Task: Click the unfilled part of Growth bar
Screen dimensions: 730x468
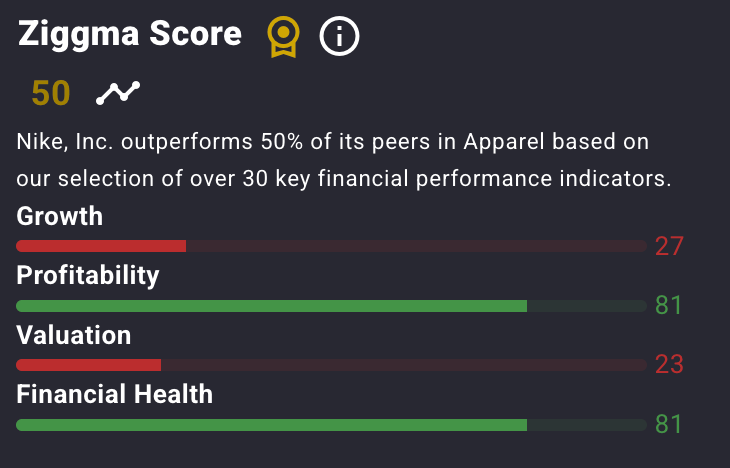Action: [417, 246]
